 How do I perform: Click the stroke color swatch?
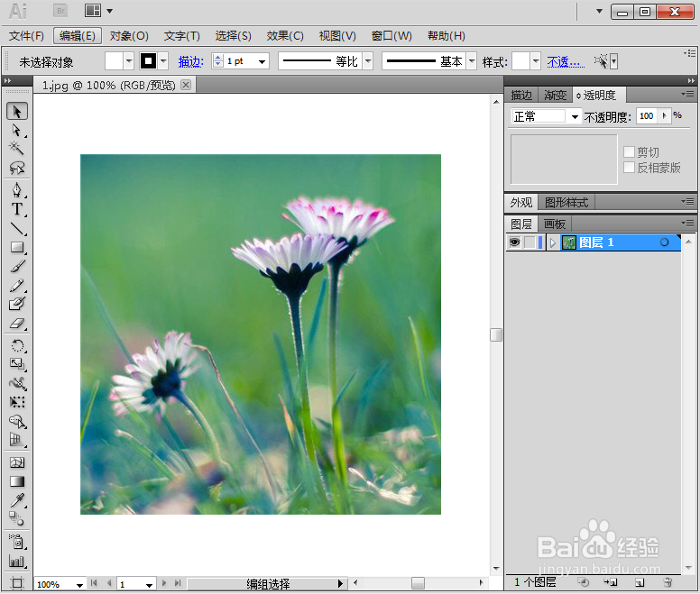coord(148,61)
